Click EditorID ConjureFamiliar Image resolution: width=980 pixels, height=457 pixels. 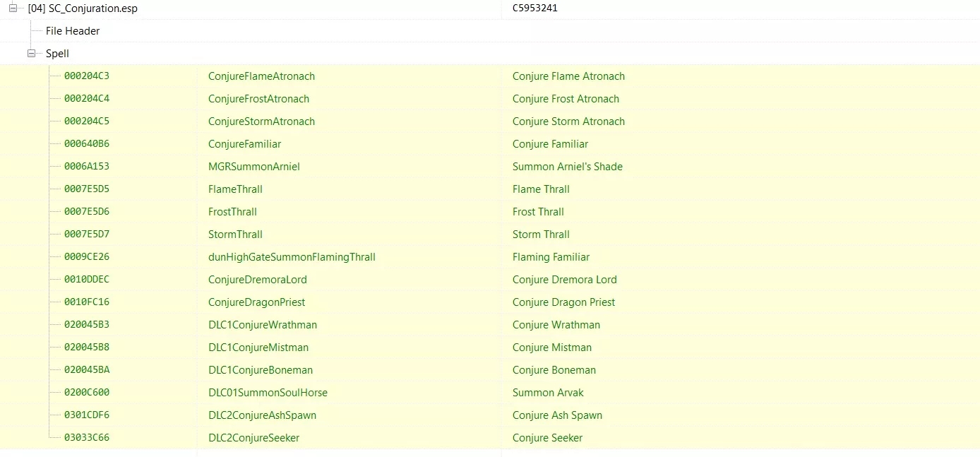pos(244,144)
